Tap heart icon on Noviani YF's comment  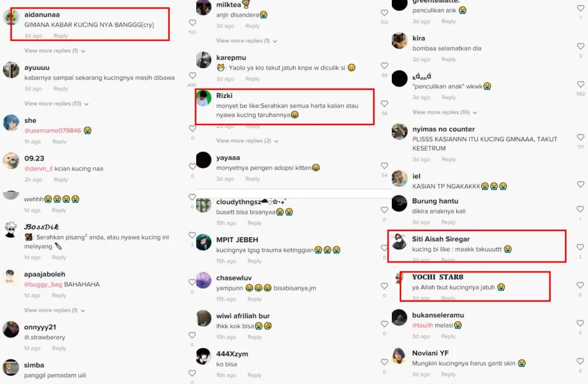pos(580,361)
